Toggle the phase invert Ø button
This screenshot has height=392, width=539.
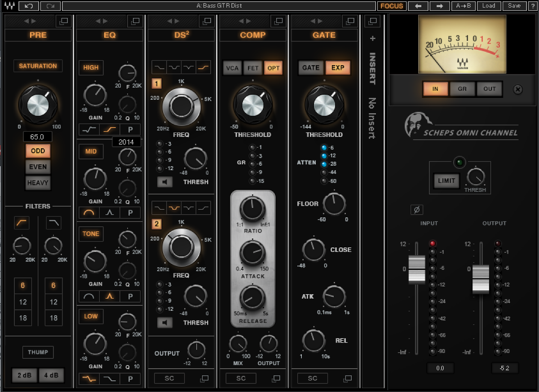[416, 210]
